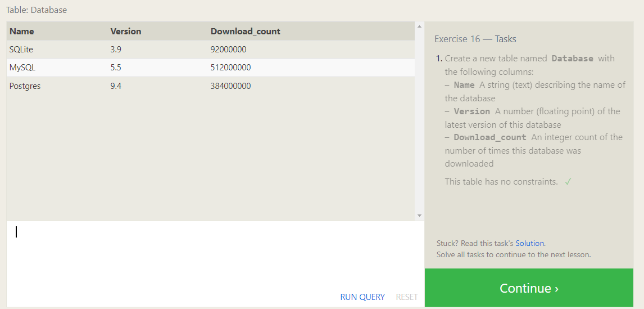This screenshot has width=644, height=309.
Task: Select the Postgres row name cell
Action: [25, 86]
